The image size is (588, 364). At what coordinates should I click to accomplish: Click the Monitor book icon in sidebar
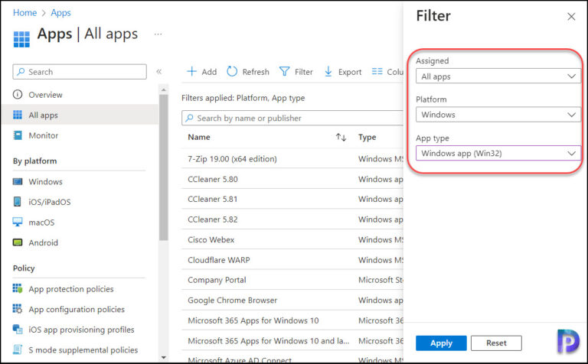pyautogui.click(x=18, y=135)
